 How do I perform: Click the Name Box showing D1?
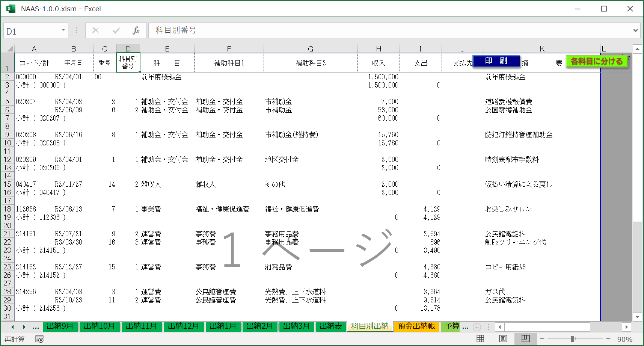32,31
